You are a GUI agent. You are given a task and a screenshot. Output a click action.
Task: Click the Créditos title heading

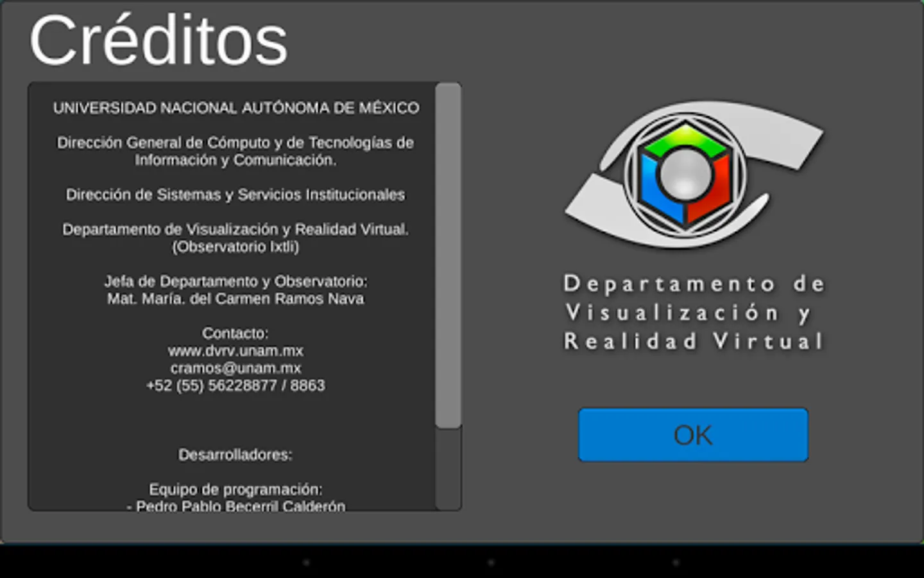158,41
